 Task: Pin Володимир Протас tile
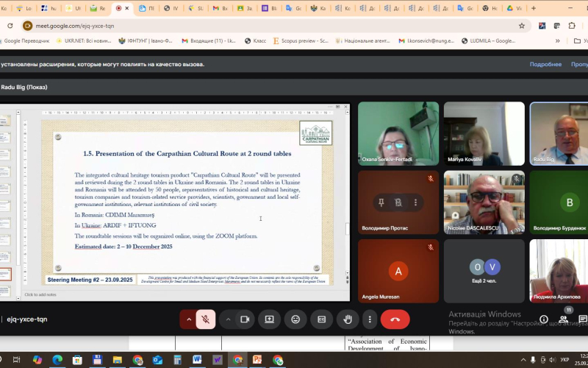(x=381, y=202)
